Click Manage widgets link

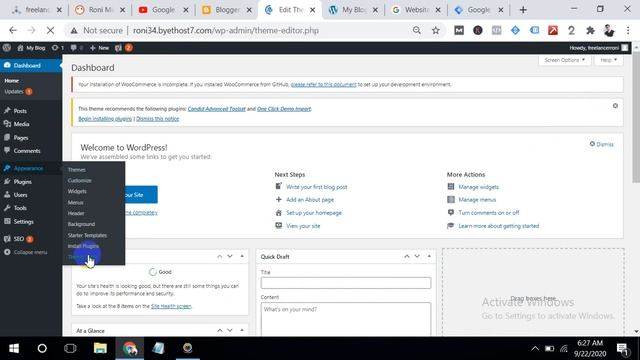(478, 187)
